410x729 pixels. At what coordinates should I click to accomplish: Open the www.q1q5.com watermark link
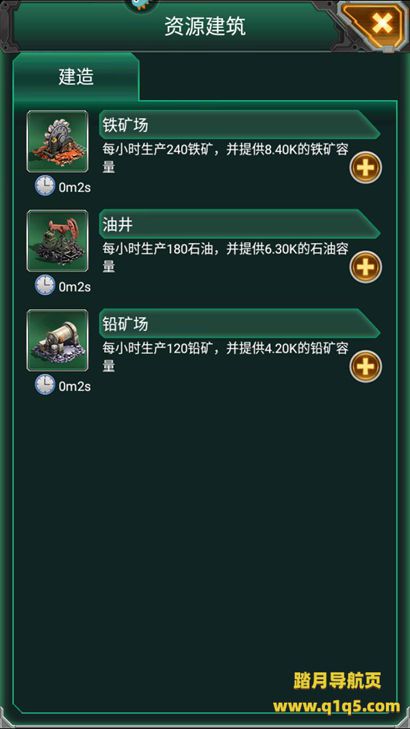337,707
